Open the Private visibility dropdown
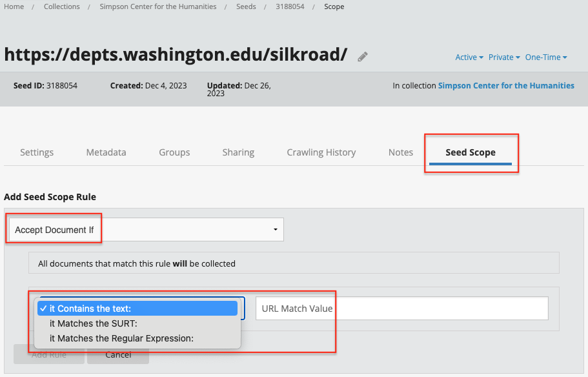The image size is (588, 377). point(504,57)
